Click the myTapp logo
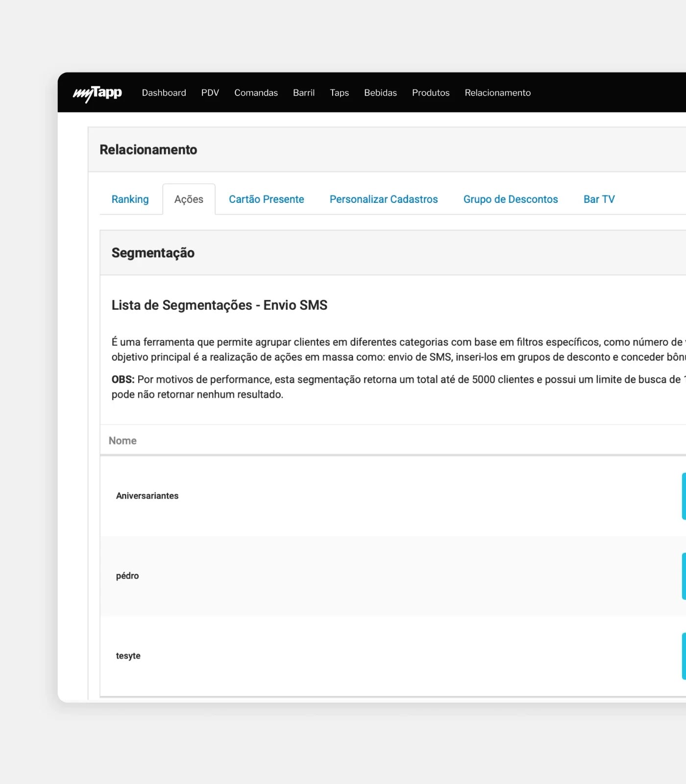Screen dimensions: 686x784 pos(98,93)
